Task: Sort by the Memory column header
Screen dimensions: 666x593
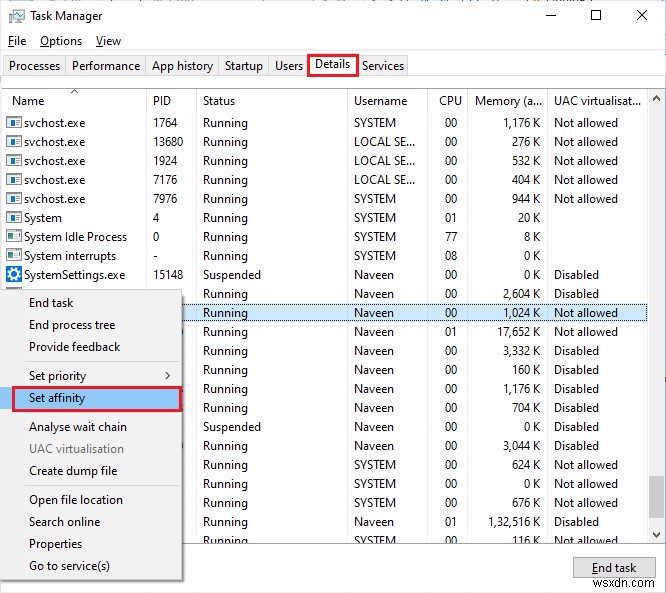Action: click(508, 101)
